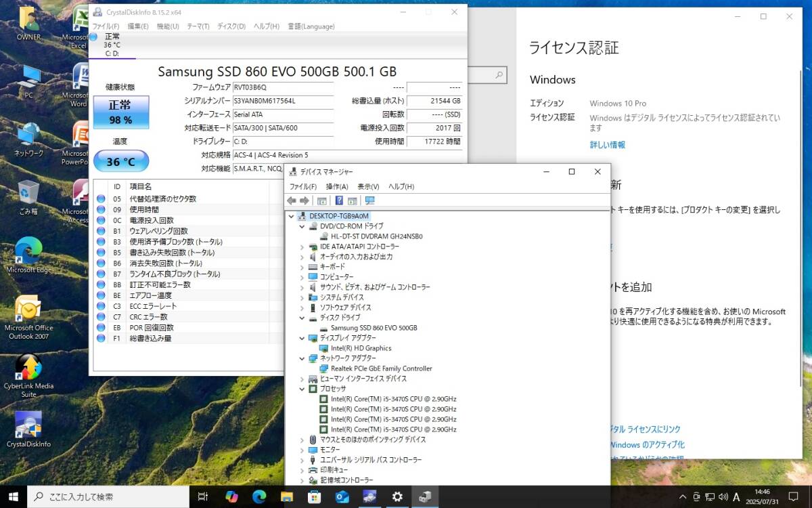Click IME input mode A indicator
Viewport: 812px width, 508px height.
coord(736,497)
